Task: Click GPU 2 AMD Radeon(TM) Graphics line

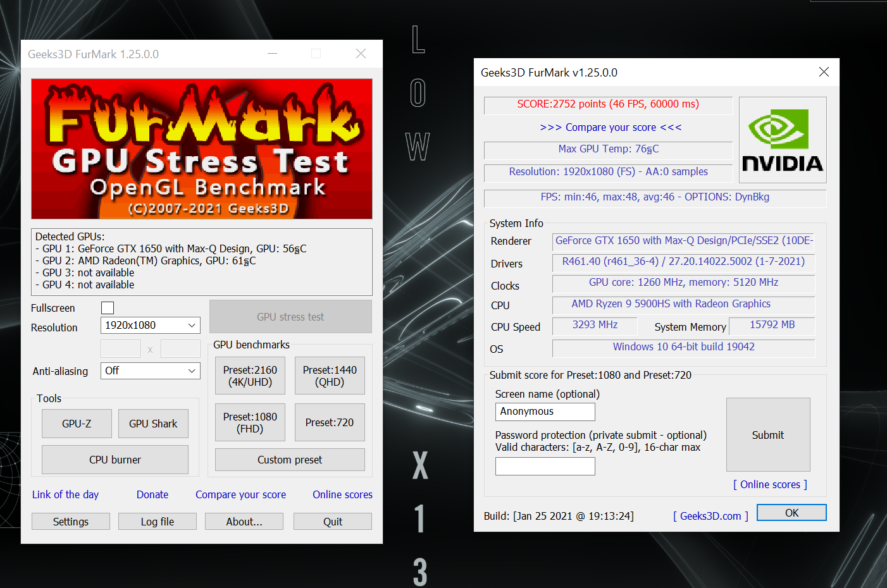Action: (146, 260)
